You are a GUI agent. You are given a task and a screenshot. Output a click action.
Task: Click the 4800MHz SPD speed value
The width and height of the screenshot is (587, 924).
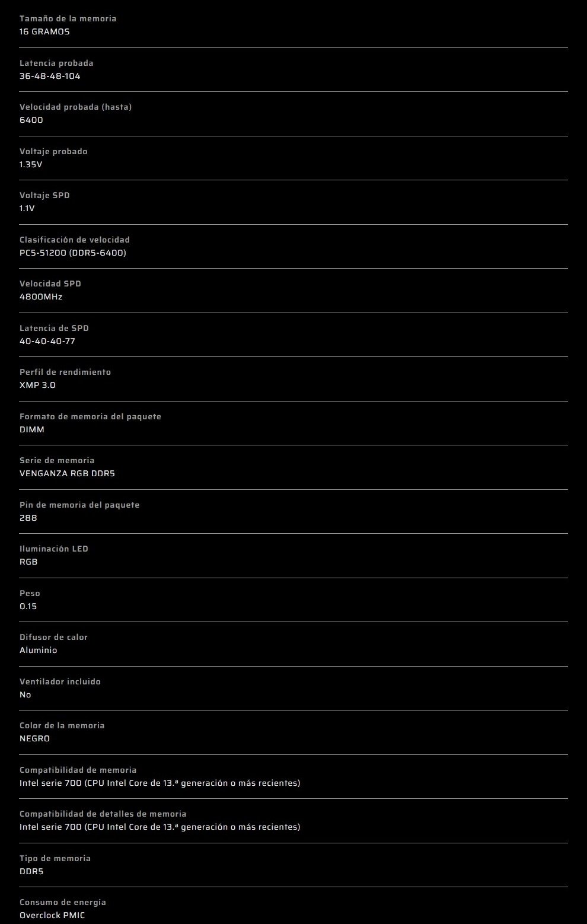(x=41, y=297)
